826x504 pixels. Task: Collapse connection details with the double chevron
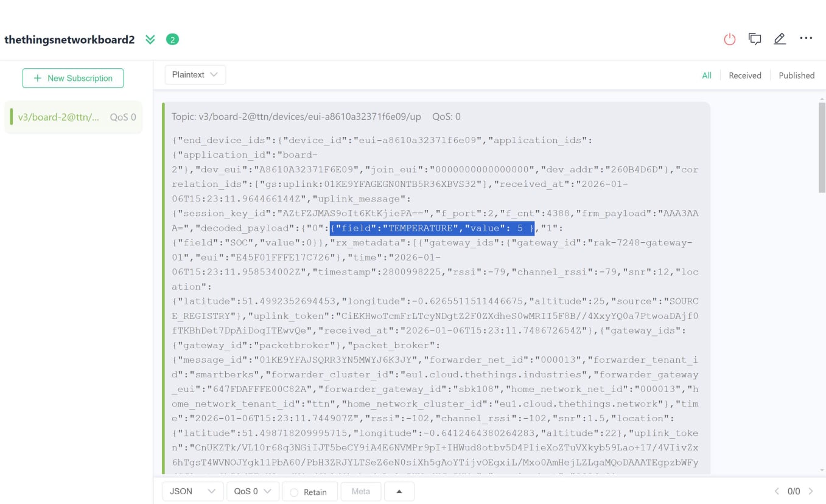tap(150, 40)
